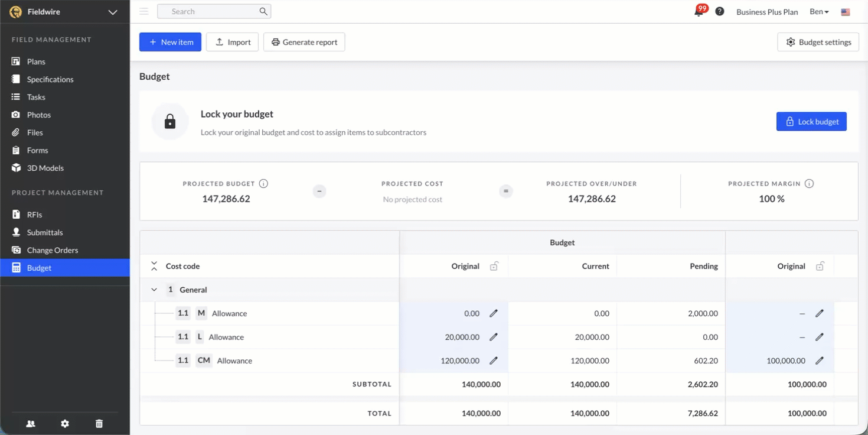Click the info icon beside Projected Budget

(x=264, y=184)
